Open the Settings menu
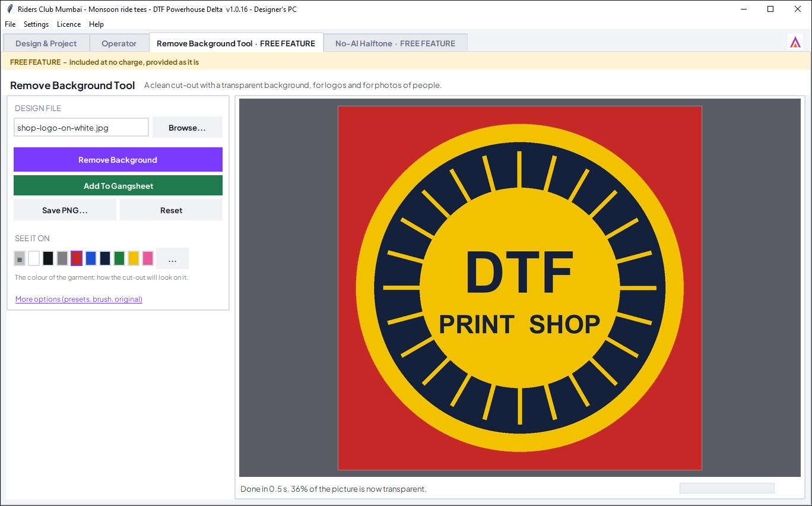Screen dimensions: 812x506 pyautogui.click(x=36, y=24)
